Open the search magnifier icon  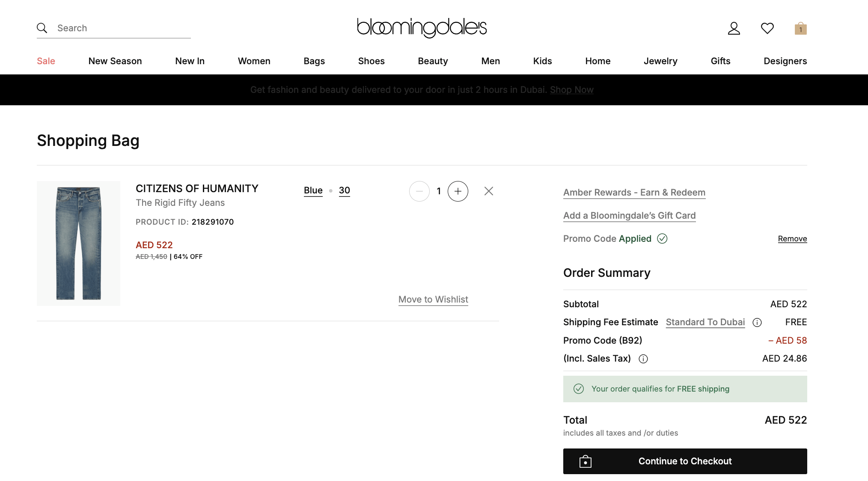click(42, 27)
